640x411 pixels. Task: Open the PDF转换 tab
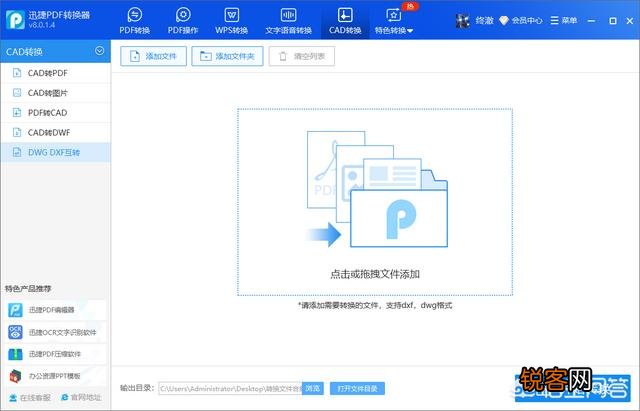pyautogui.click(x=134, y=20)
